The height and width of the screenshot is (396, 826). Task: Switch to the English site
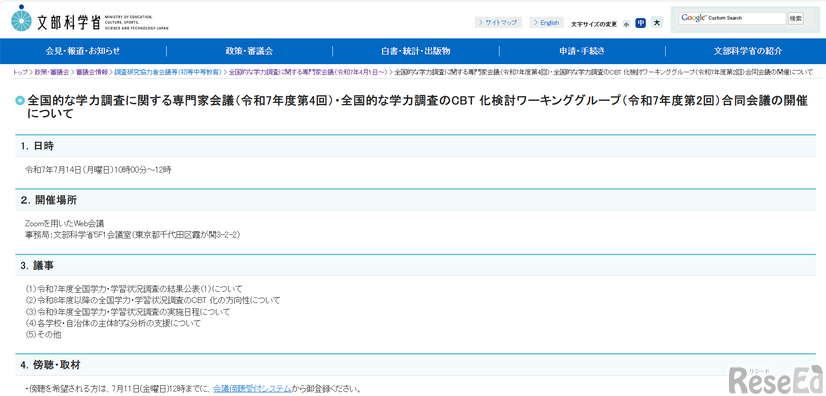[546, 23]
